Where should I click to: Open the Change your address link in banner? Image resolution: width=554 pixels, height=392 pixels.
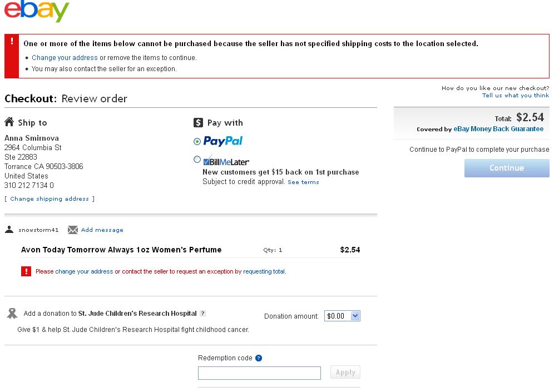(65, 58)
